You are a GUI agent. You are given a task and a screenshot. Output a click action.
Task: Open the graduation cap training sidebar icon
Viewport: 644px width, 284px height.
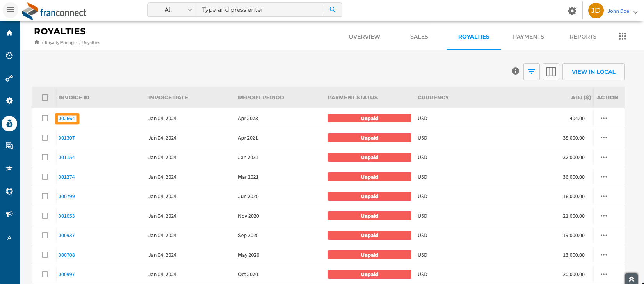point(9,169)
